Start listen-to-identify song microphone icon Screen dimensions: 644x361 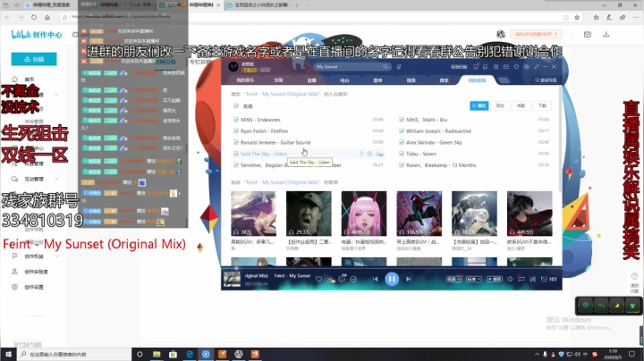[399, 66]
